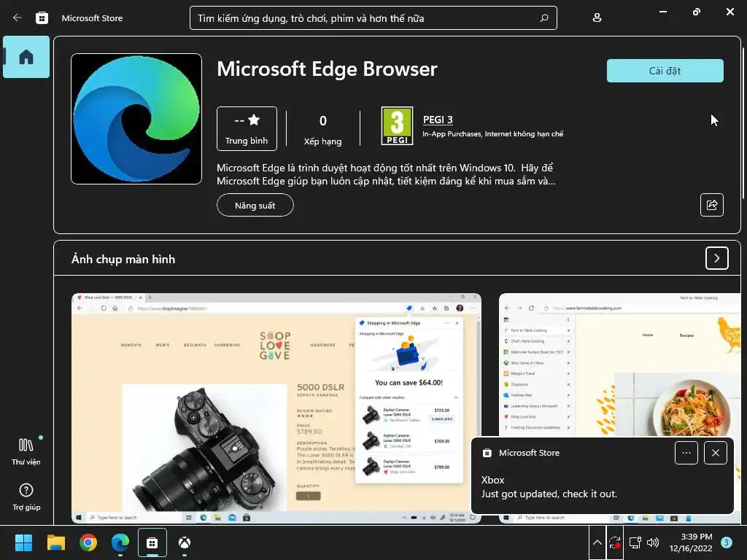
Task: Click the PEGI 3 rating badge icon
Action: click(397, 126)
